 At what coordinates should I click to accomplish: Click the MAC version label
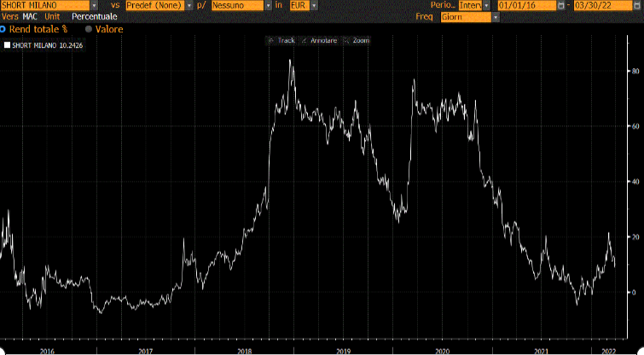pos(31,17)
